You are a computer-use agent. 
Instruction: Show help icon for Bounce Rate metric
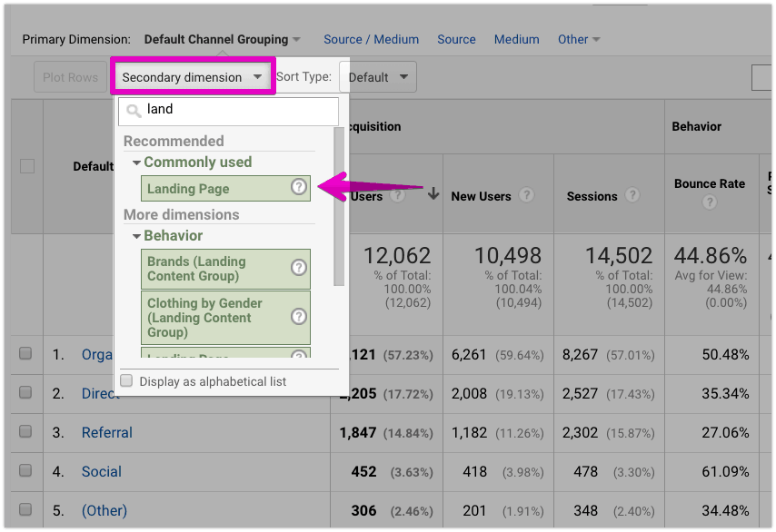click(710, 202)
